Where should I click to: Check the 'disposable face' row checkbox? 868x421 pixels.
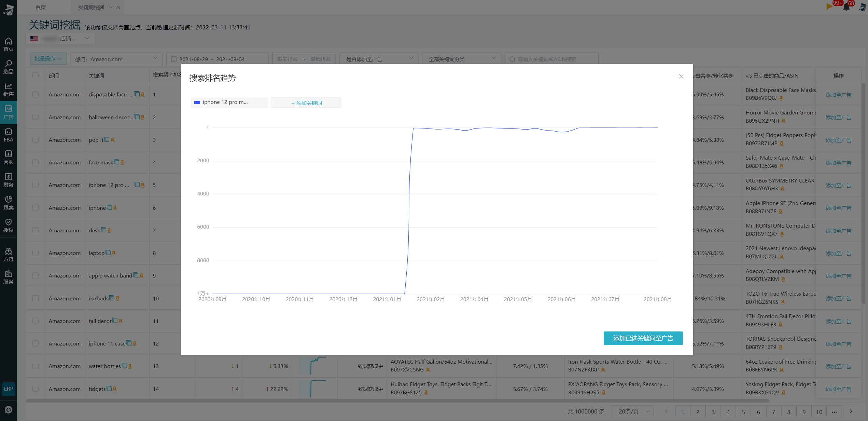pyautogui.click(x=36, y=94)
